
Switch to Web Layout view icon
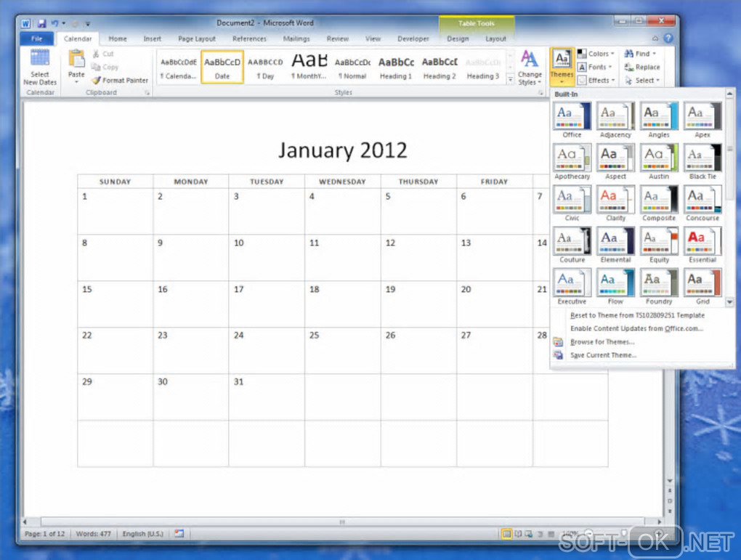tap(528, 534)
